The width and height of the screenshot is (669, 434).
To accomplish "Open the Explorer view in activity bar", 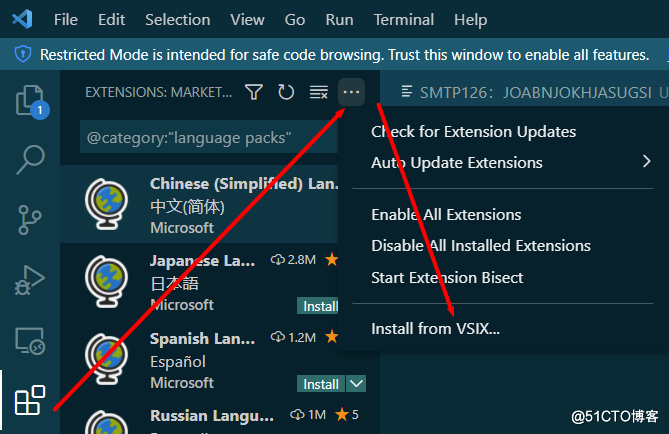I will pyautogui.click(x=30, y=101).
